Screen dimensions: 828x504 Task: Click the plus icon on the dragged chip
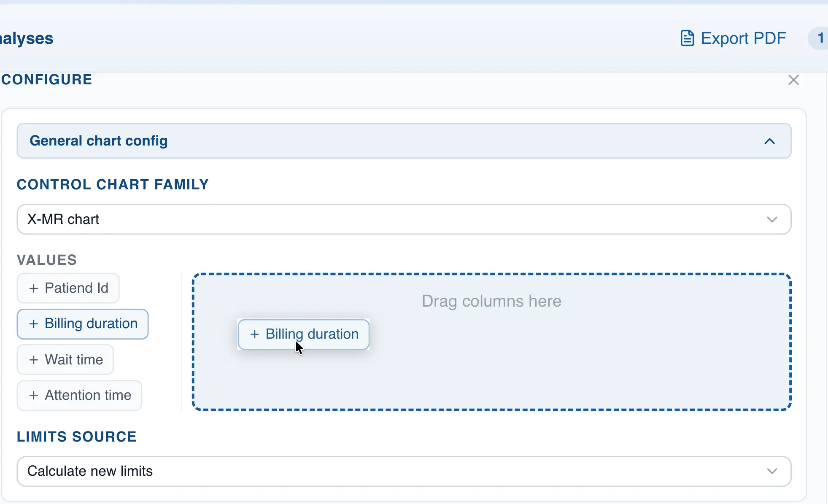coord(255,334)
